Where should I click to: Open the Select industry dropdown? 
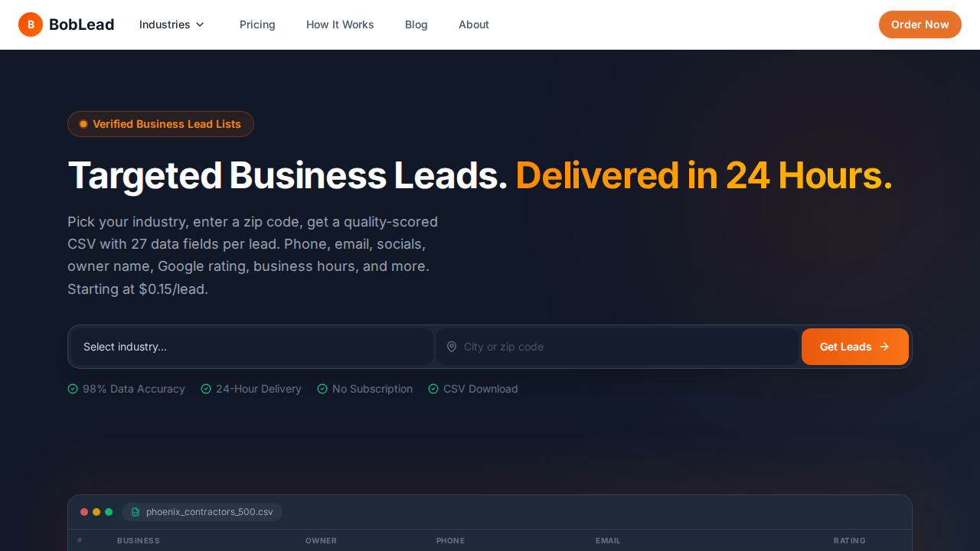click(252, 347)
